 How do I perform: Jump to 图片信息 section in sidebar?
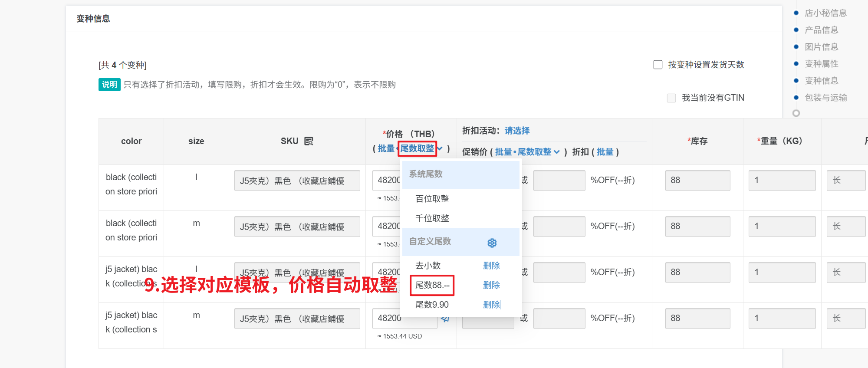pos(821,47)
